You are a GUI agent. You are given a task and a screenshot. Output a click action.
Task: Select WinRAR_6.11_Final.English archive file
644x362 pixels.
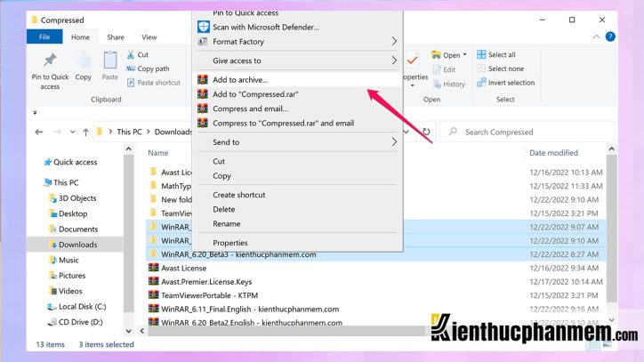244,309
